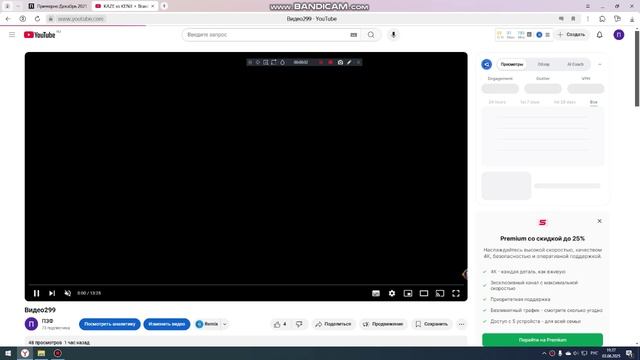Screen dimensions: 640x360
Task: Like the video with thumbs up
Action: tap(280, 324)
